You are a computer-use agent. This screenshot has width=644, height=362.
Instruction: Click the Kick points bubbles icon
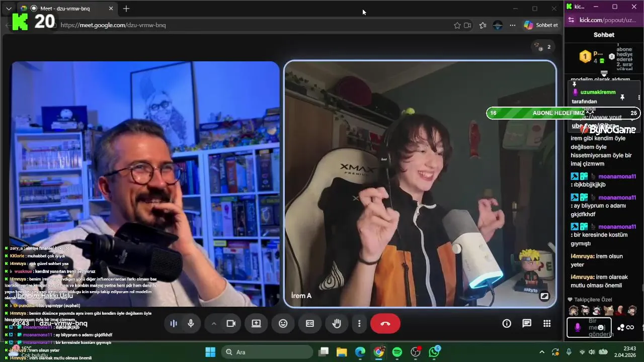tap(621, 327)
